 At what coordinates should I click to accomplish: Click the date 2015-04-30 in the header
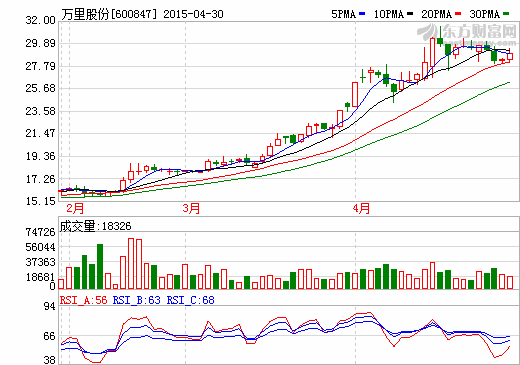coord(193,14)
